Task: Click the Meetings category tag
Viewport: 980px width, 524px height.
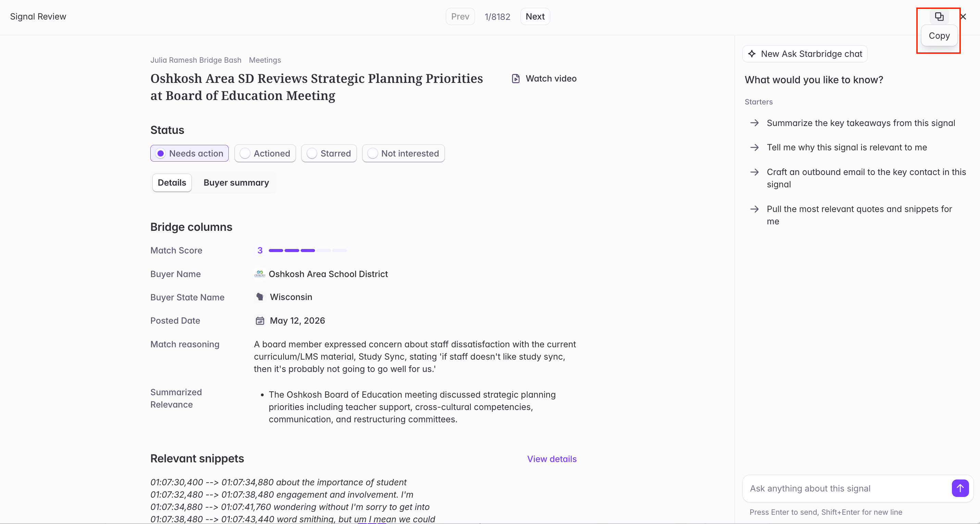Action: pos(265,60)
